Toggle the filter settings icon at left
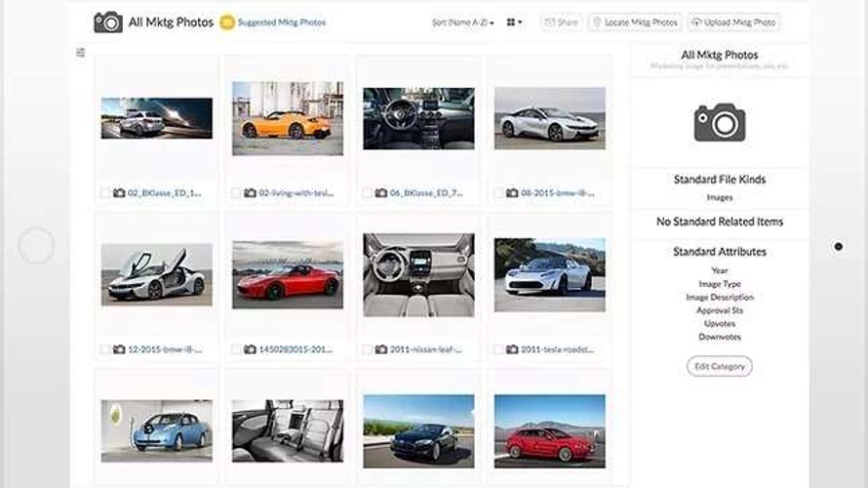 click(x=81, y=53)
